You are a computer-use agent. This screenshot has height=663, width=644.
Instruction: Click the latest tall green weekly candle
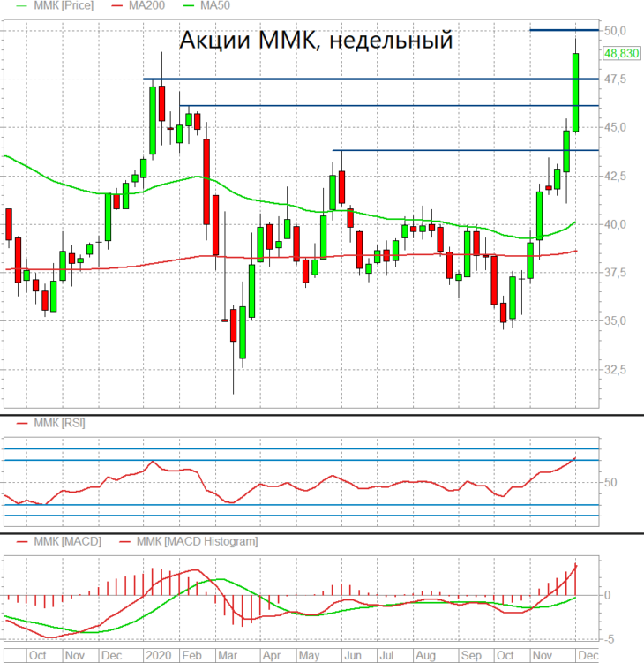coord(575,92)
